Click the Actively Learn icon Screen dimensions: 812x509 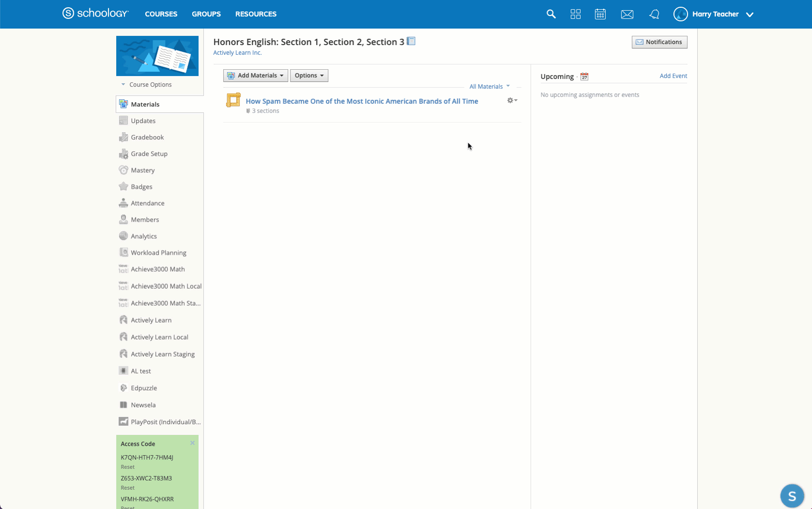click(123, 320)
